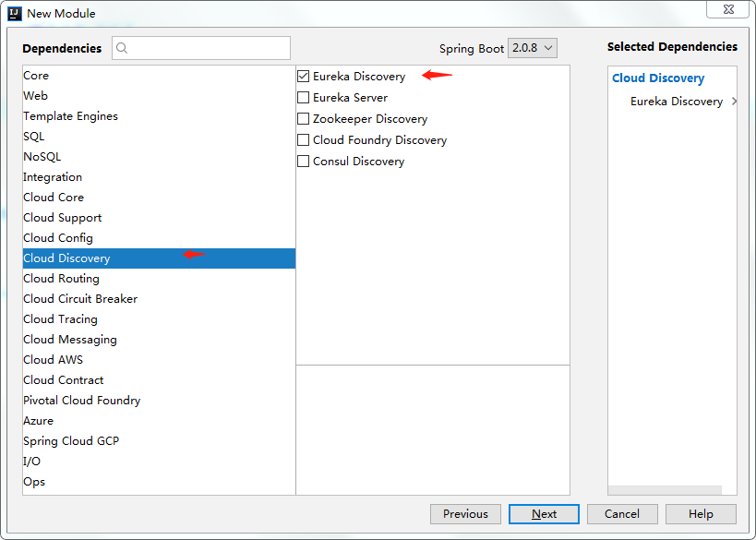The height and width of the screenshot is (540, 756).
Task: Uncheck the Eureka Discovery checkbox
Action: click(304, 77)
